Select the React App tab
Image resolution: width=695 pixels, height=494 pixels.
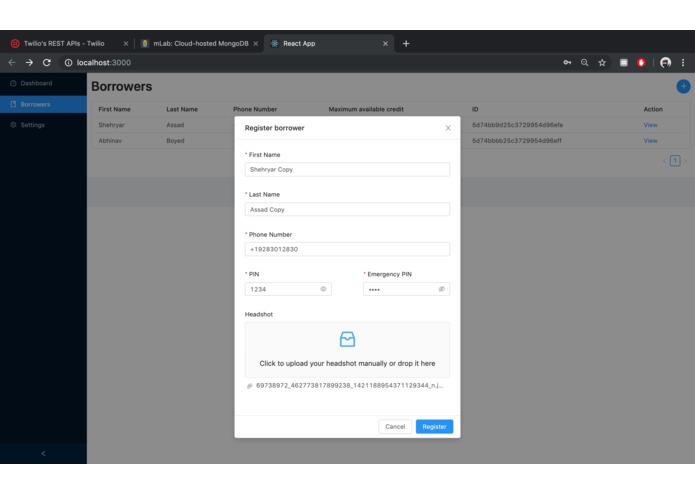click(x=329, y=43)
